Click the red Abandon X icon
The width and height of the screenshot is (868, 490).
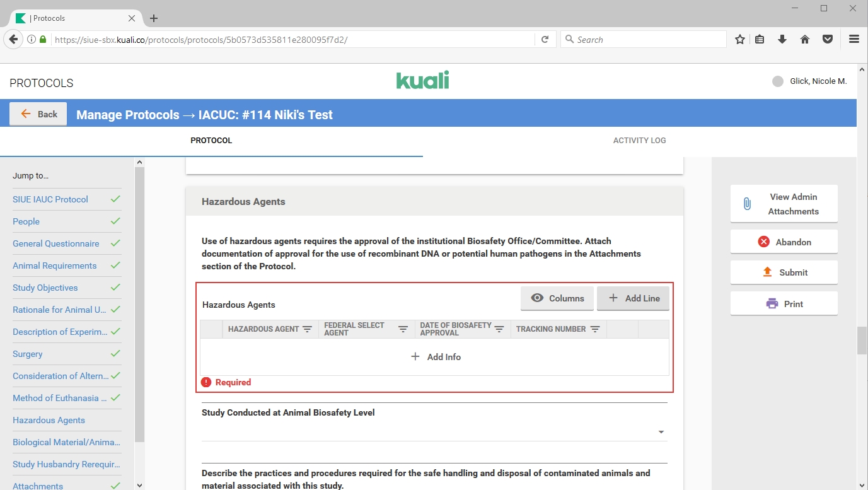(763, 242)
